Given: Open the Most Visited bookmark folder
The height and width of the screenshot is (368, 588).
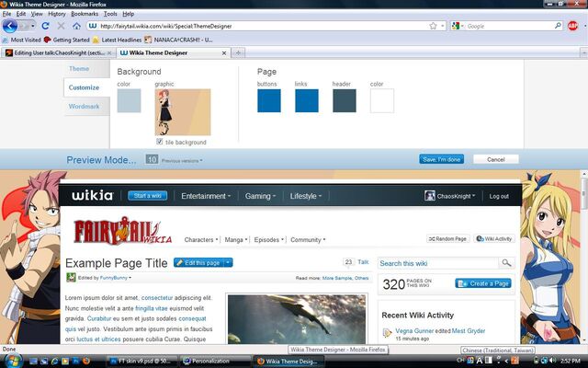Looking at the screenshot, I should (x=21, y=40).
